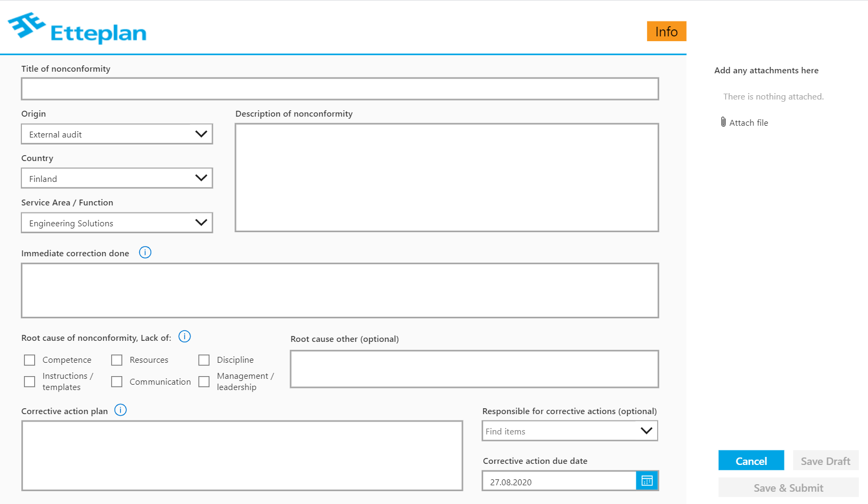Click the Attach file paperclip icon

(x=725, y=122)
